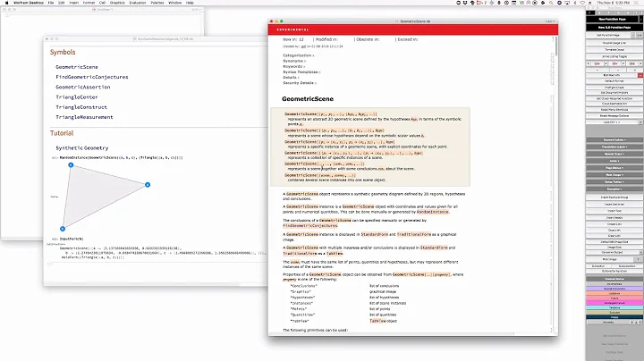This screenshot has height=361, width=644.
Task: Click the "Graphics" property row
Action: pyautogui.click(x=342, y=291)
